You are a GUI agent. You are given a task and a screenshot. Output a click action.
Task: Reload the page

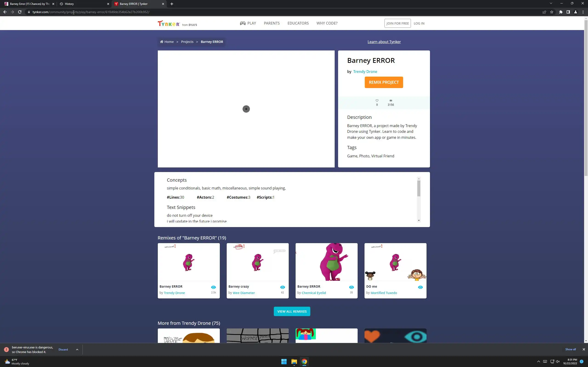pos(20,12)
